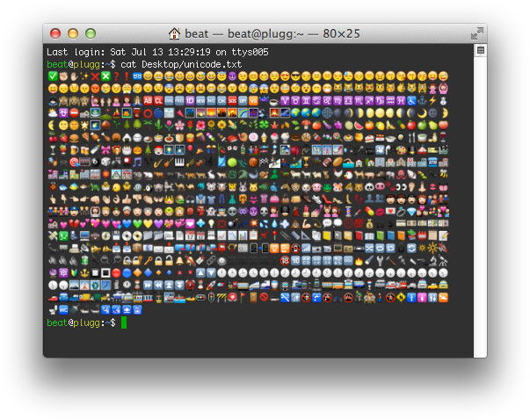Click the vertical scrollbar track of Terminal
The width and height of the screenshot is (530, 420).
480,206
